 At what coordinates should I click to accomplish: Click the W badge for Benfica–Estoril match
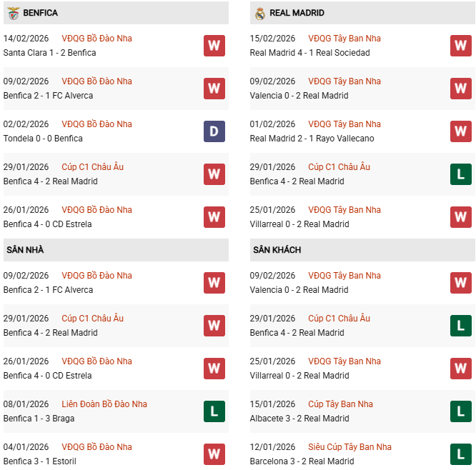[x=214, y=454]
